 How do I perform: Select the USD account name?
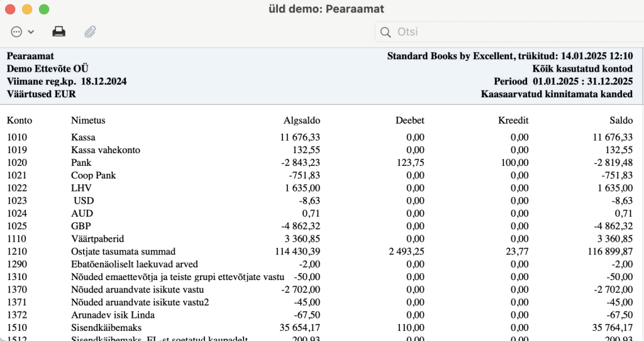click(x=84, y=201)
